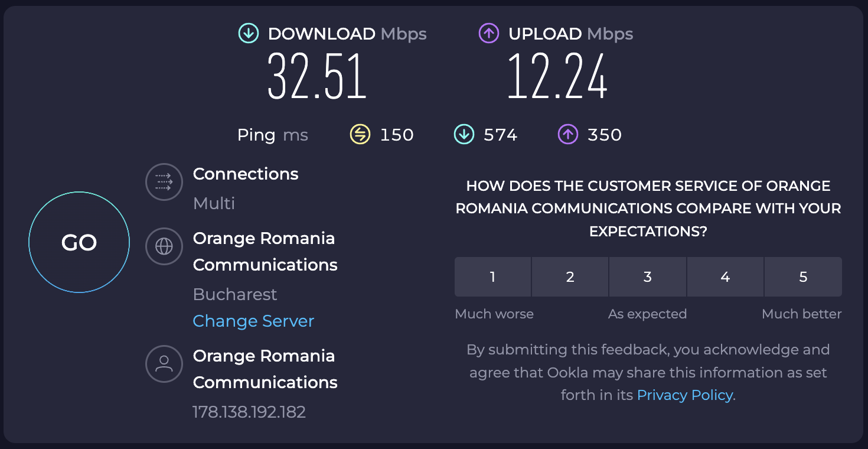Open the Privacy Policy link
Viewport: 868px width, 449px height.
point(684,395)
